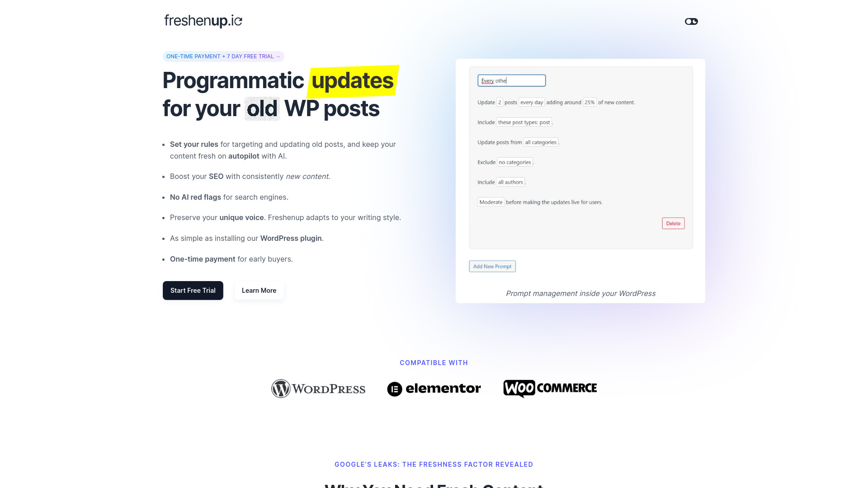Click no categories exclude filter tag
This screenshot has width=868, height=488.
click(514, 162)
